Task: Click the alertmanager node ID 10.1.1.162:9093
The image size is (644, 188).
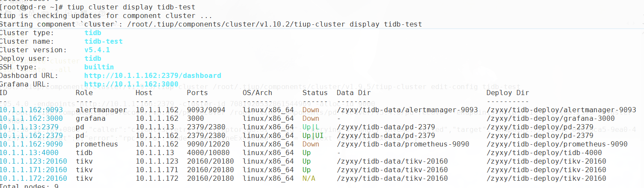Action: pos(31,110)
